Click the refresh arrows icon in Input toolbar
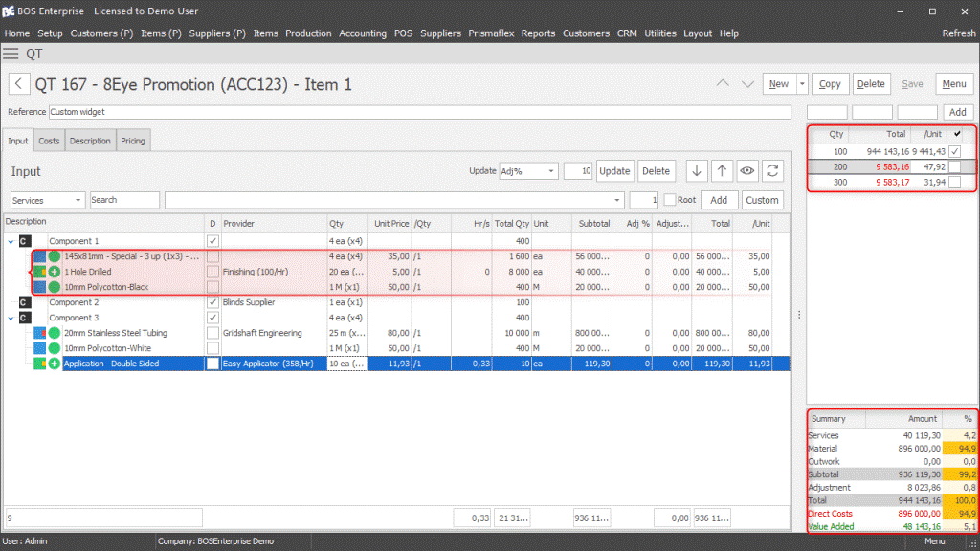This screenshot has width=980, height=551. pos(772,171)
